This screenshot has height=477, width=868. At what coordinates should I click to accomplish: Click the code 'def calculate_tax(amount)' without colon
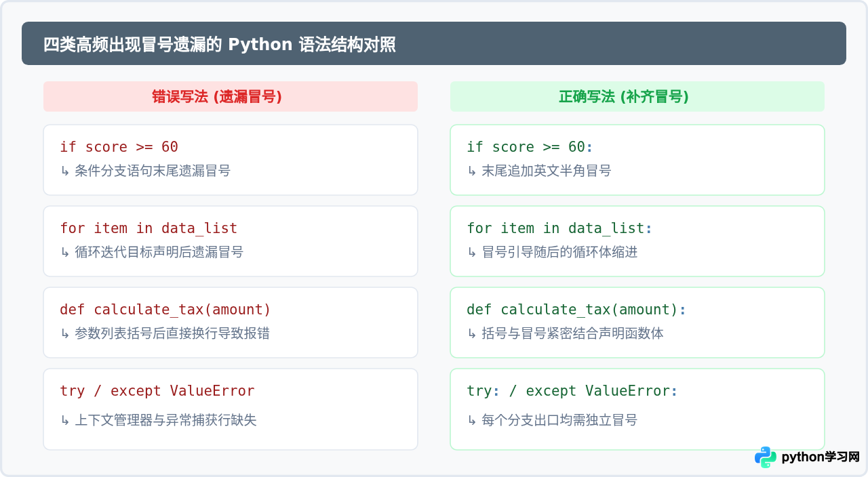point(165,310)
